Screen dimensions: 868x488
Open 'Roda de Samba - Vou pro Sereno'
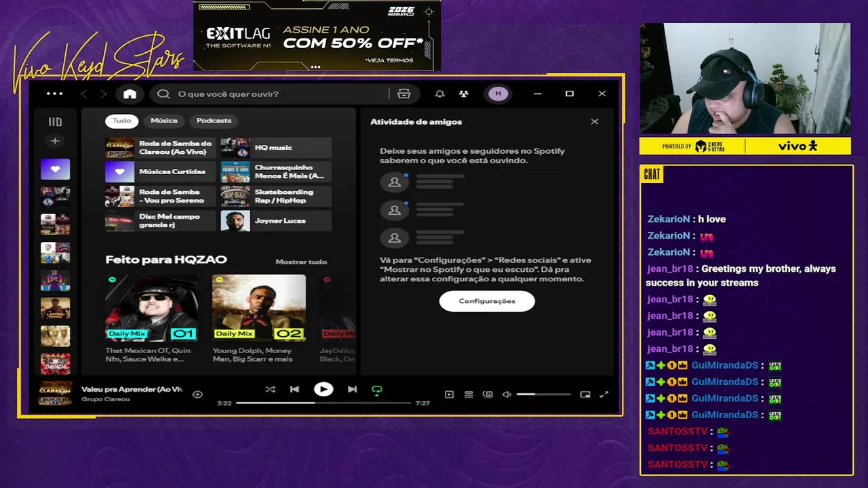[160, 197]
